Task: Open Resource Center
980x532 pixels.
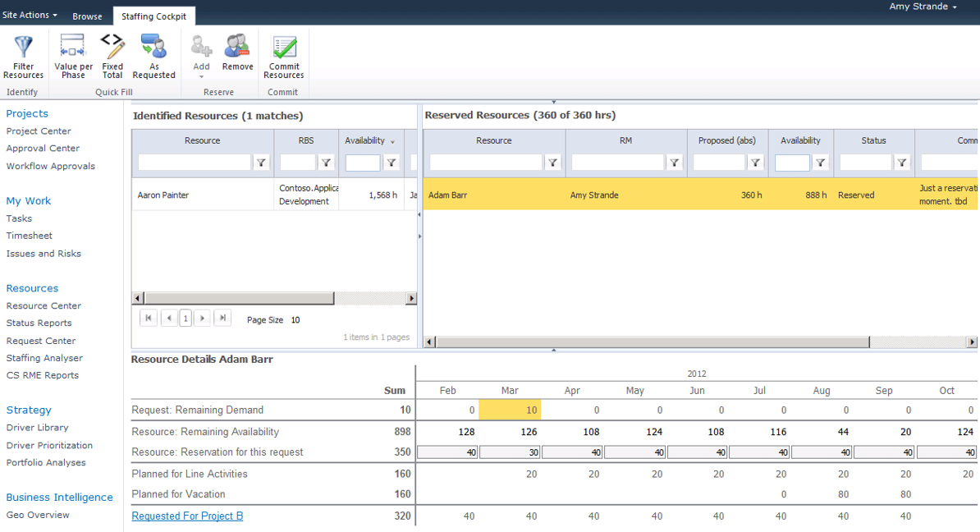Action: point(44,305)
